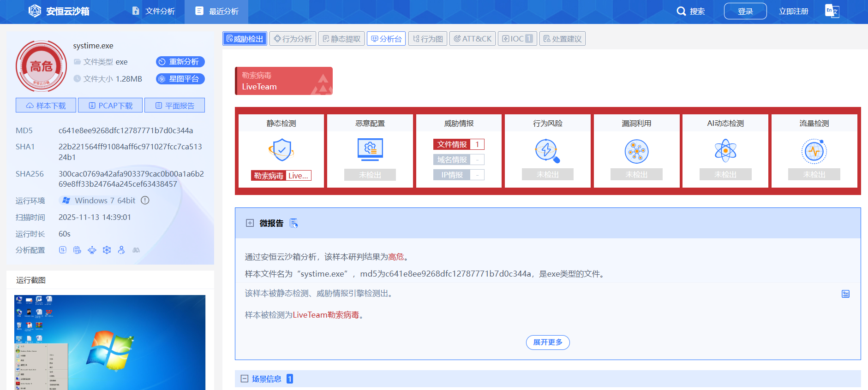
Task: Open the 最近分析 menu
Action: pyautogui.click(x=216, y=11)
